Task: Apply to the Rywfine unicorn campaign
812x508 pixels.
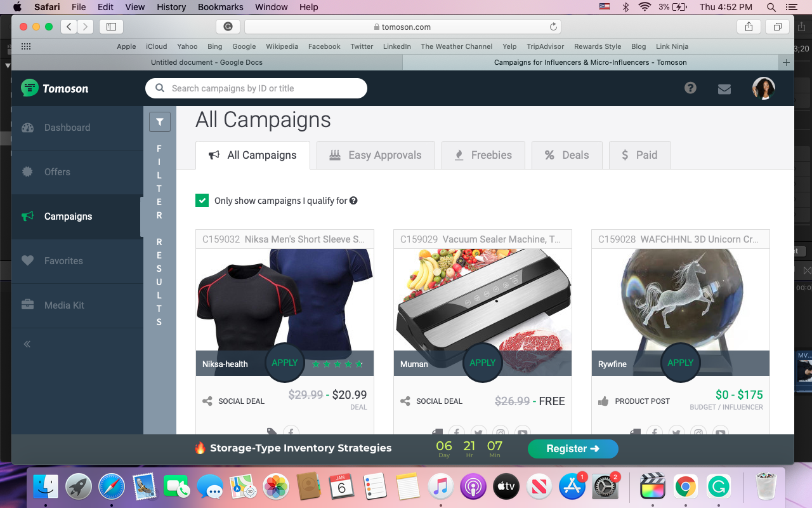Action: click(681, 363)
